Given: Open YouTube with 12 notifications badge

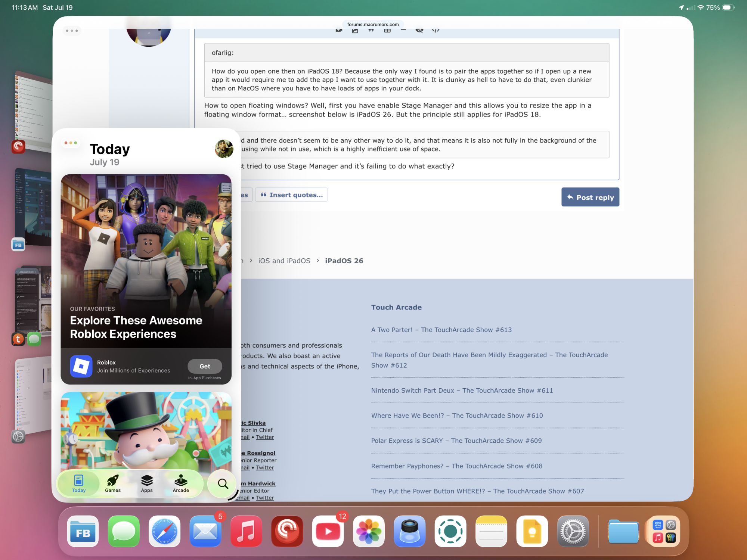Looking at the screenshot, I should pyautogui.click(x=328, y=531).
